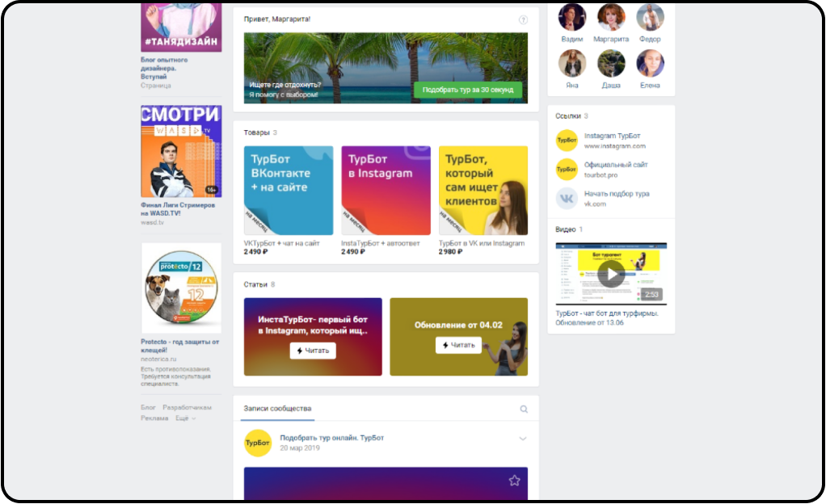Open search icon in community posts
This screenshot has height=504, width=826.
524,409
